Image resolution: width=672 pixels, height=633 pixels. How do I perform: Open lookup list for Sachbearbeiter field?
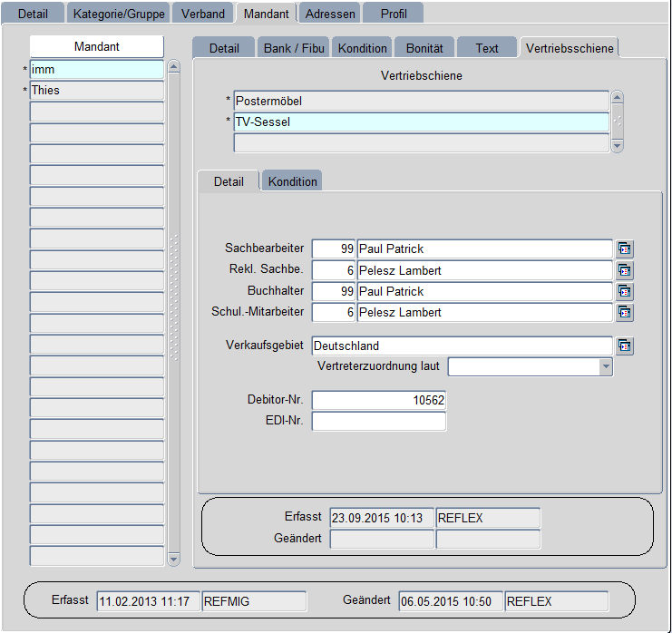pos(625,249)
